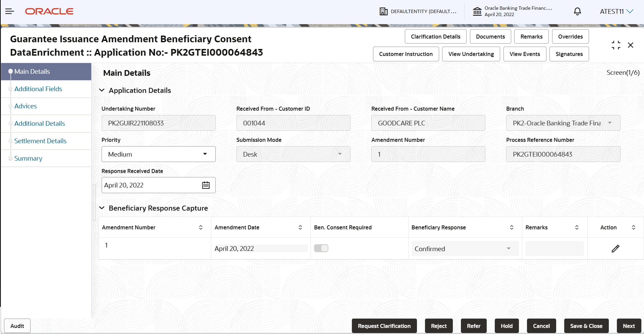The image size is (644, 335).
Task: Click the Screen(1/6) indicator
Action: tap(623, 72)
